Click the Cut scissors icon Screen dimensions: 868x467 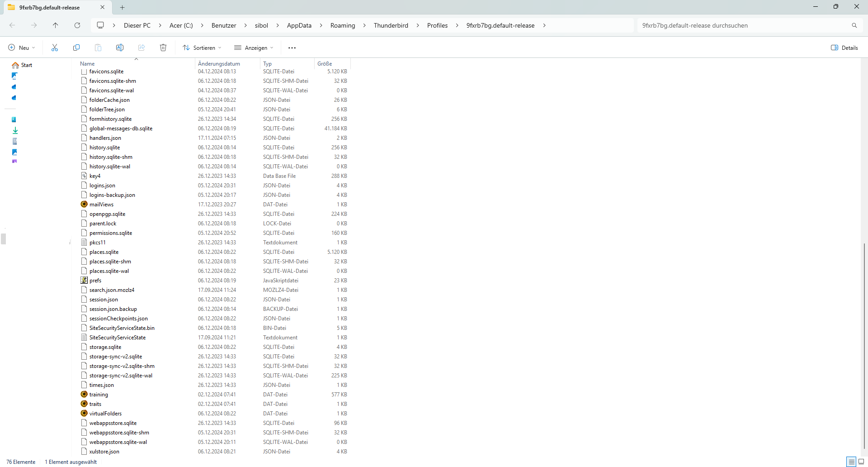coord(55,48)
